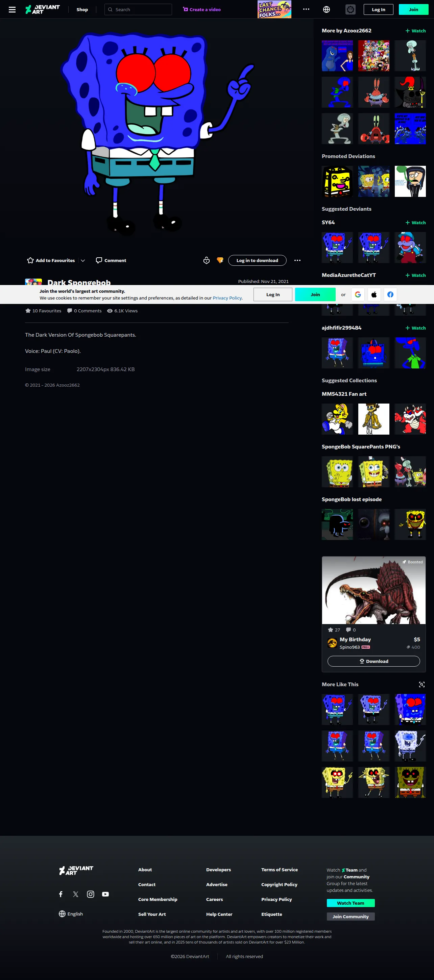Open SpongeBob SquarePants PNG's collection
This screenshot has height=980, width=434.
click(361, 447)
